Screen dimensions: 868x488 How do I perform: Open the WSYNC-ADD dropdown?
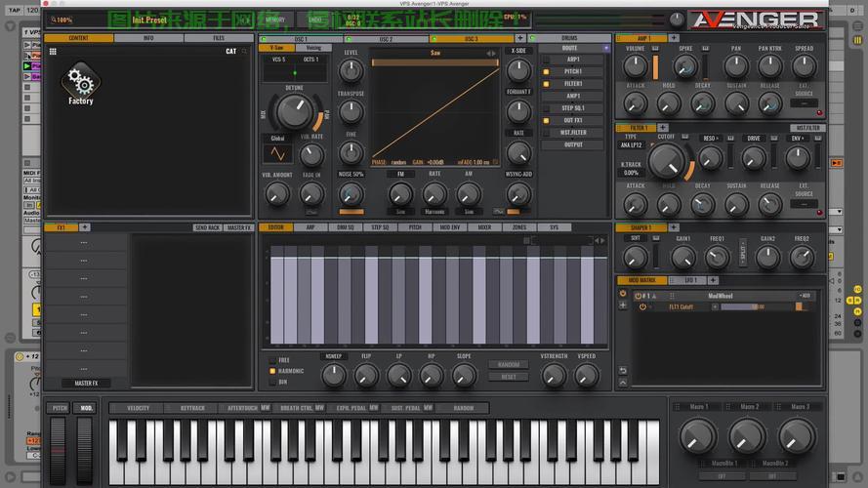coord(518,175)
